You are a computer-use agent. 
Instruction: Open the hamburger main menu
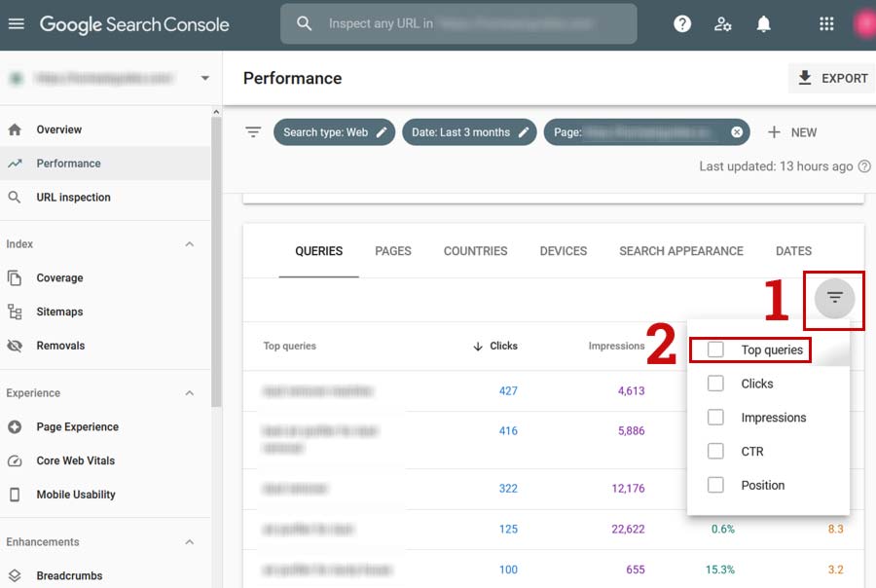[x=17, y=24]
